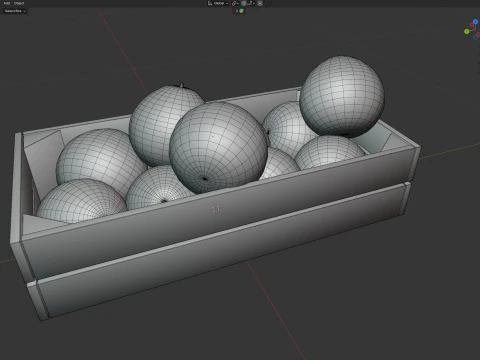Screen dimensions: 480x360
Task: Open the Add menu in viewport header
Action: click(7, 3)
